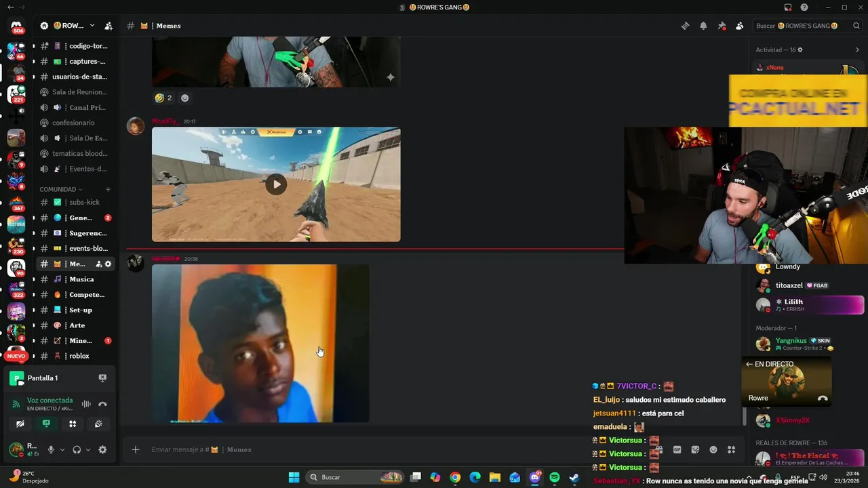Click the Windows Start button
The image size is (868, 488).
tap(294, 477)
